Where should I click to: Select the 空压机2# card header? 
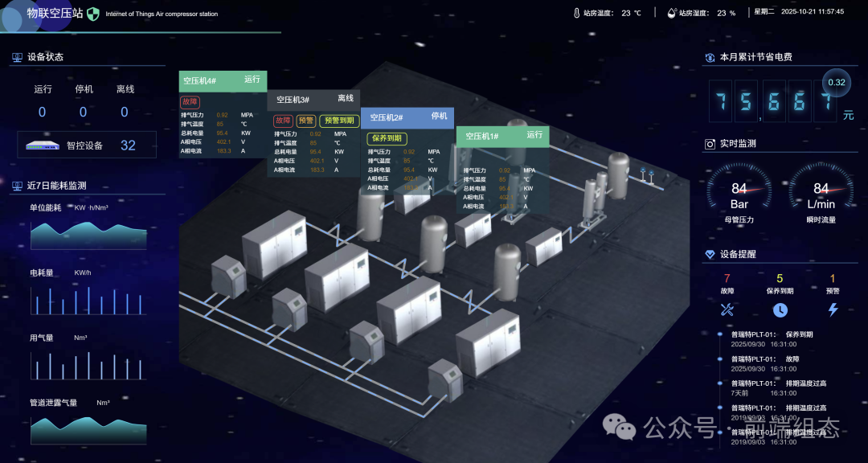click(x=407, y=118)
